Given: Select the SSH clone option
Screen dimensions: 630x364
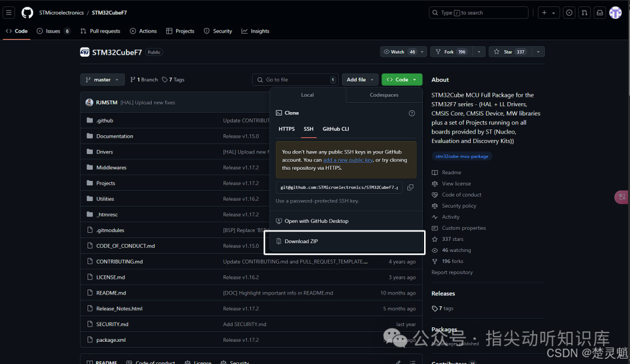Looking at the screenshot, I should coord(309,129).
